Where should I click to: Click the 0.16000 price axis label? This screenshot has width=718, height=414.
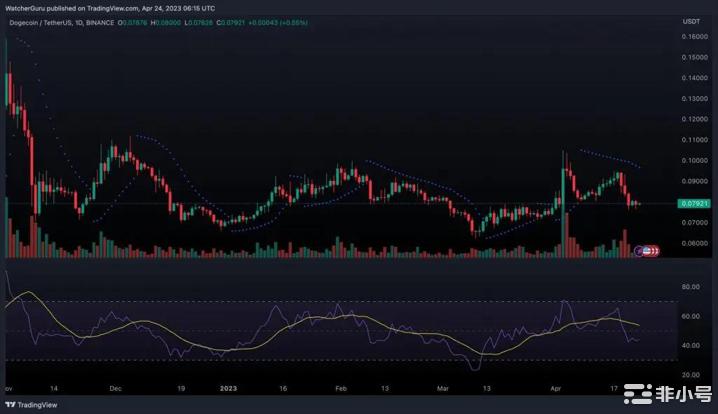click(692, 36)
